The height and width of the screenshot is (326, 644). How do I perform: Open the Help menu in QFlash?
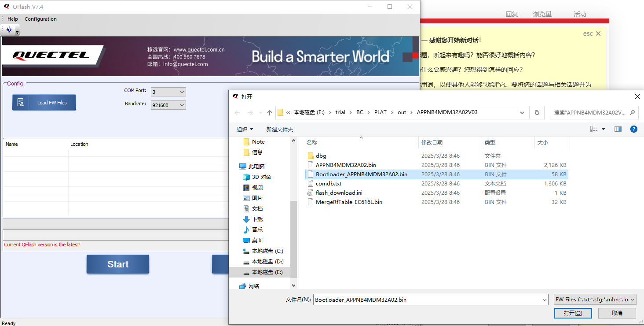coord(13,19)
